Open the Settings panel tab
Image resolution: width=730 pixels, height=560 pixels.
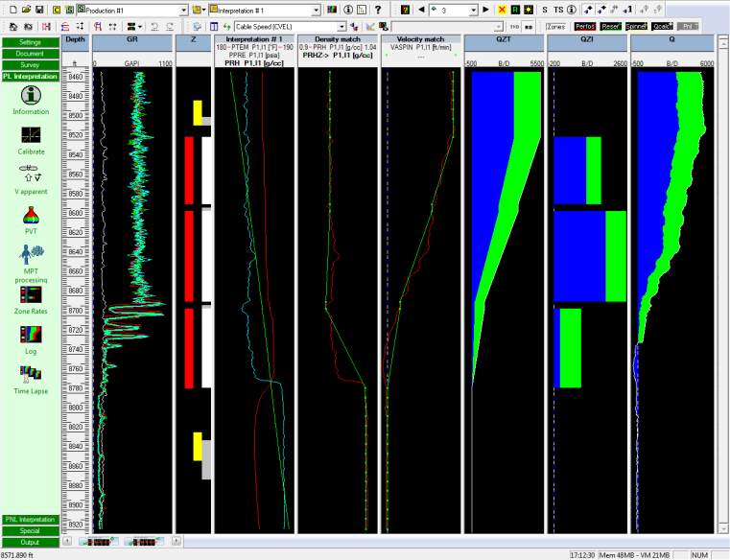point(31,42)
